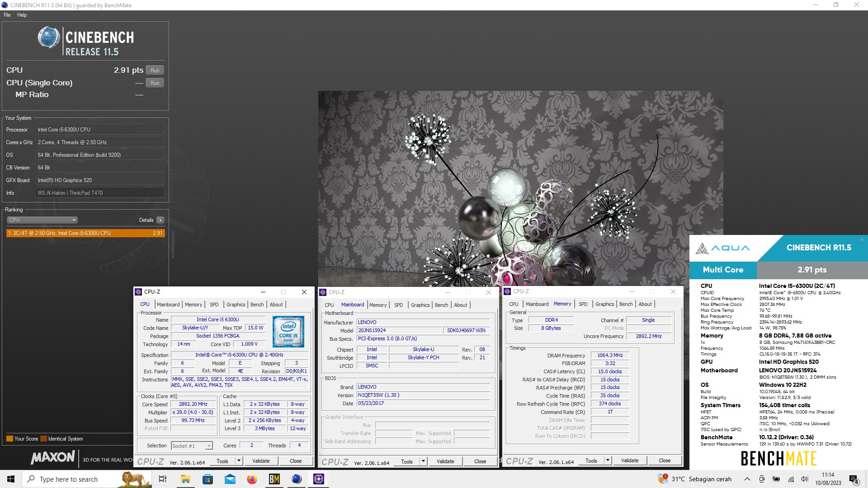This screenshot has height=488, width=868.
Task: Click Tools button in first CPU-Z window
Action: tap(222, 461)
